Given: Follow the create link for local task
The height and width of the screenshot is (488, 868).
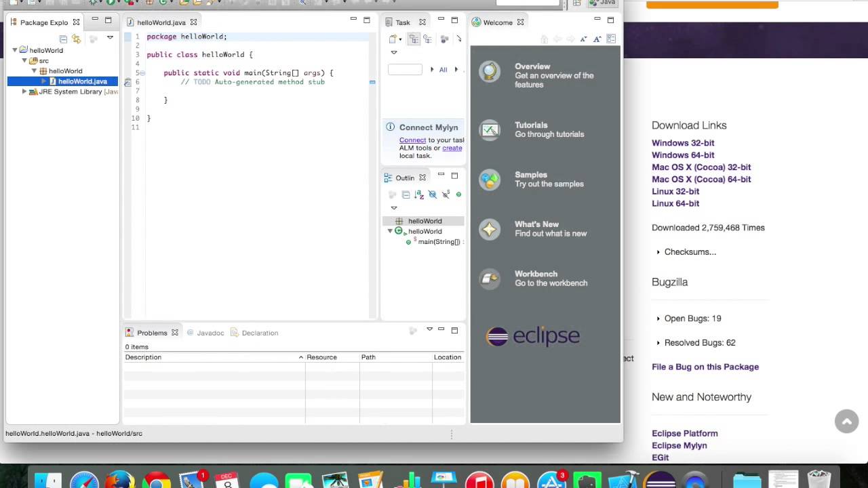Looking at the screenshot, I should tap(452, 148).
